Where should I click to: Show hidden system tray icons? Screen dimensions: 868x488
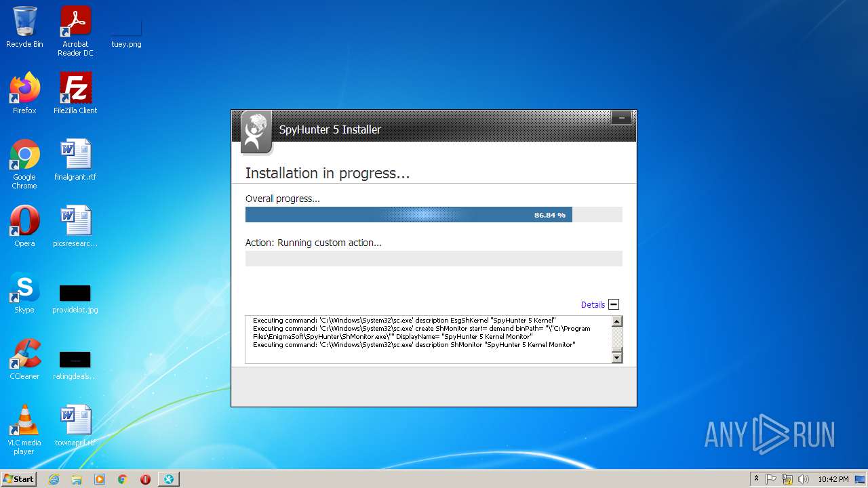pyautogui.click(x=756, y=479)
